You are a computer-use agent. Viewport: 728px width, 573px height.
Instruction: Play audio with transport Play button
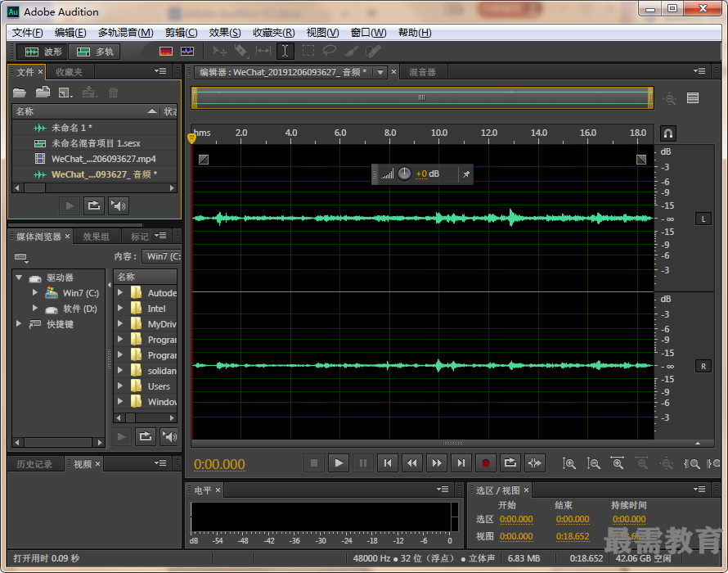coord(339,462)
